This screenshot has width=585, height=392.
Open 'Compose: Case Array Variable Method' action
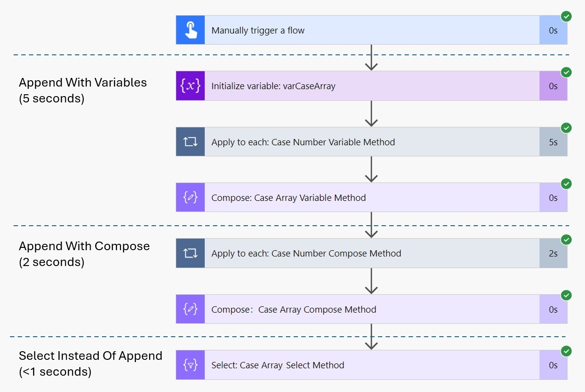point(289,198)
